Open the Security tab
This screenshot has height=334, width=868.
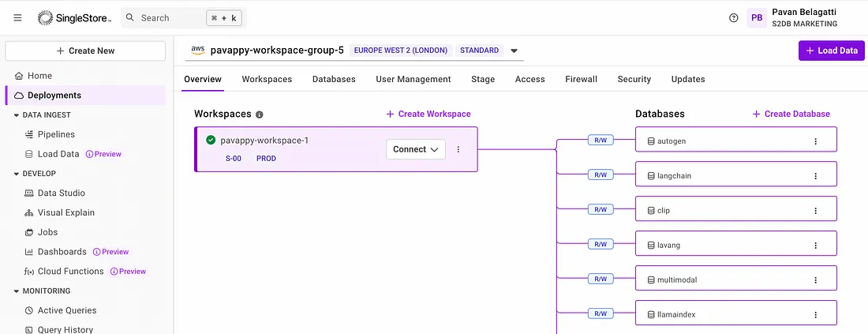pyautogui.click(x=634, y=79)
